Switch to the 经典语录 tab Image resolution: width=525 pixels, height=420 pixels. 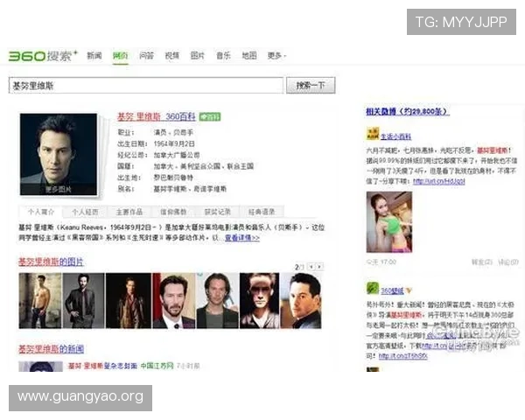[262, 212]
